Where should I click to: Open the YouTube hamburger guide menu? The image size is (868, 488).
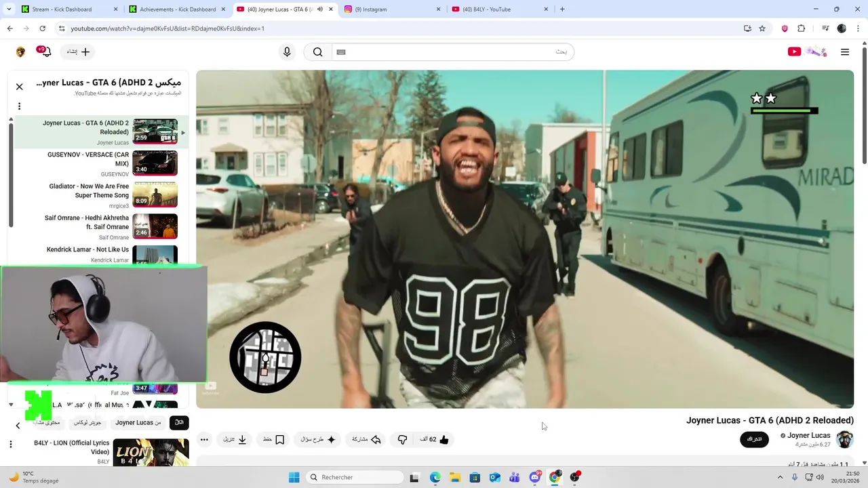pyautogui.click(x=845, y=52)
